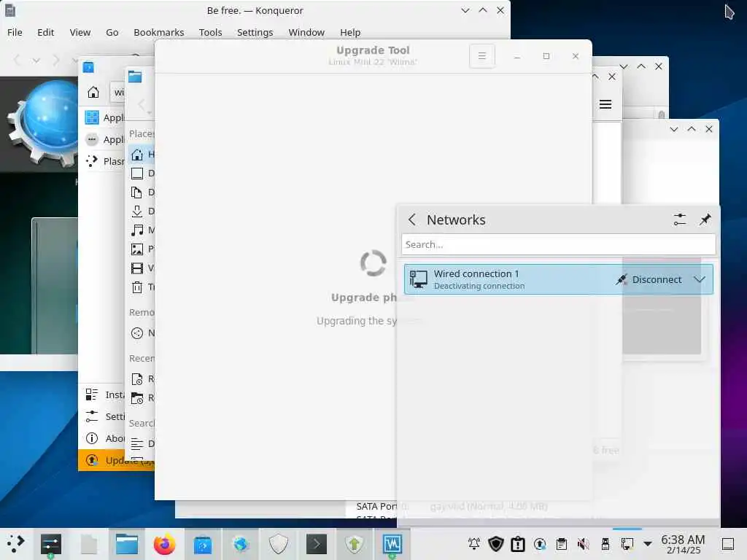Select Downloads in Dolphin Places
747x560 pixels.
tap(142, 211)
